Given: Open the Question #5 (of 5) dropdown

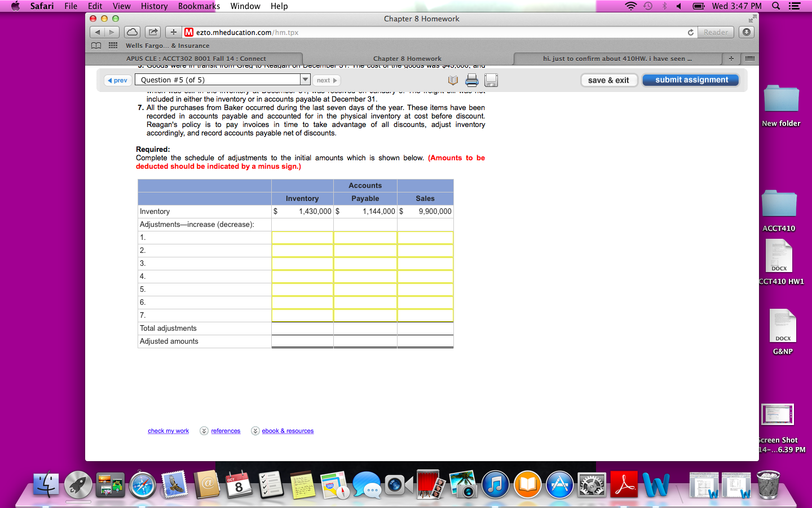Looking at the screenshot, I should (x=223, y=80).
